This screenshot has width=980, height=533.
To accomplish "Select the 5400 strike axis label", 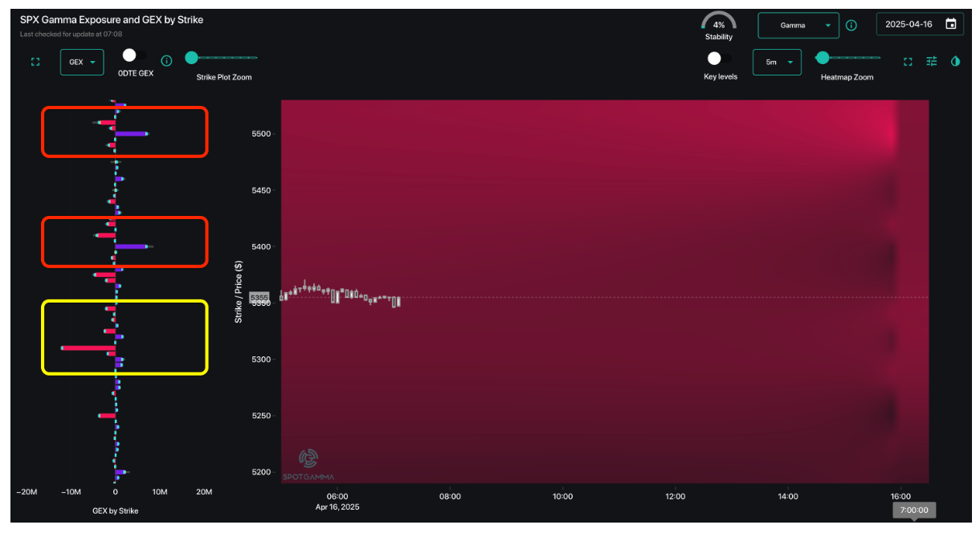I will coord(261,246).
